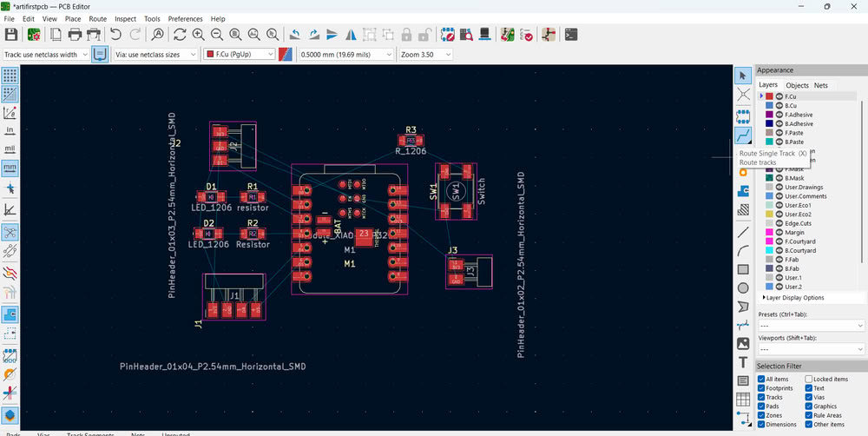The width and height of the screenshot is (868, 436).
Task: Open the Via size dropdown
Action: (x=155, y=55)
